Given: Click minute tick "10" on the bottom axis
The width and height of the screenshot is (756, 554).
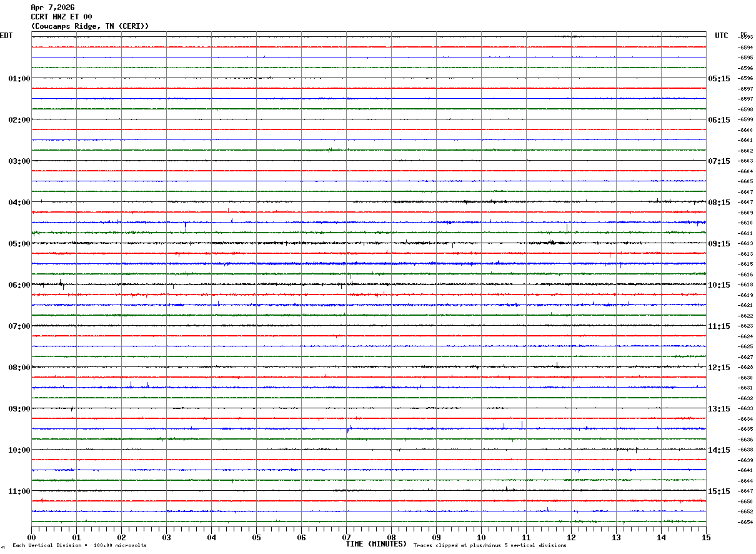Looking at the screenshot, I should click(x=481, y=537).
